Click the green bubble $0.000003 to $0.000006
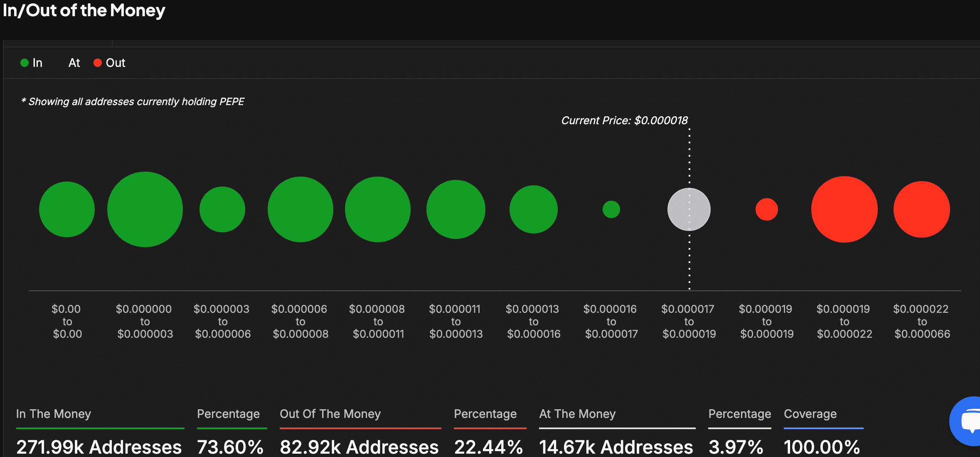Screen dimensions: 980x457 pos(222,209)
